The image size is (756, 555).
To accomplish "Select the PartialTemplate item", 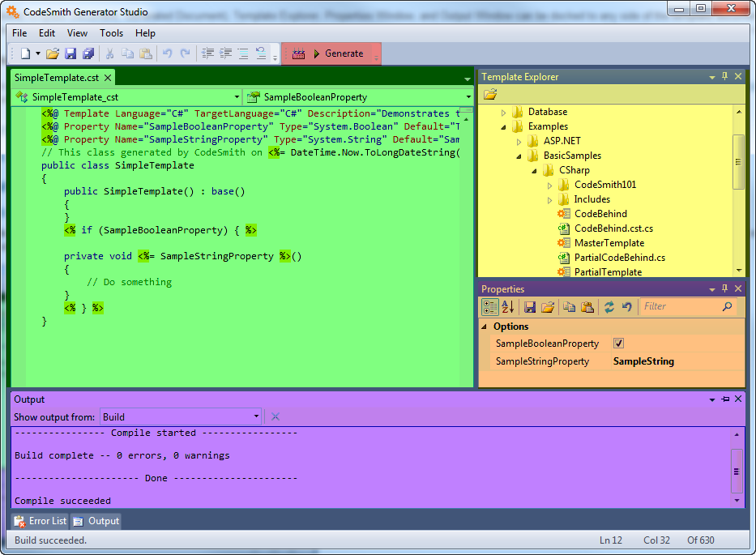I will pyautogui.click(x=608, y=272).
